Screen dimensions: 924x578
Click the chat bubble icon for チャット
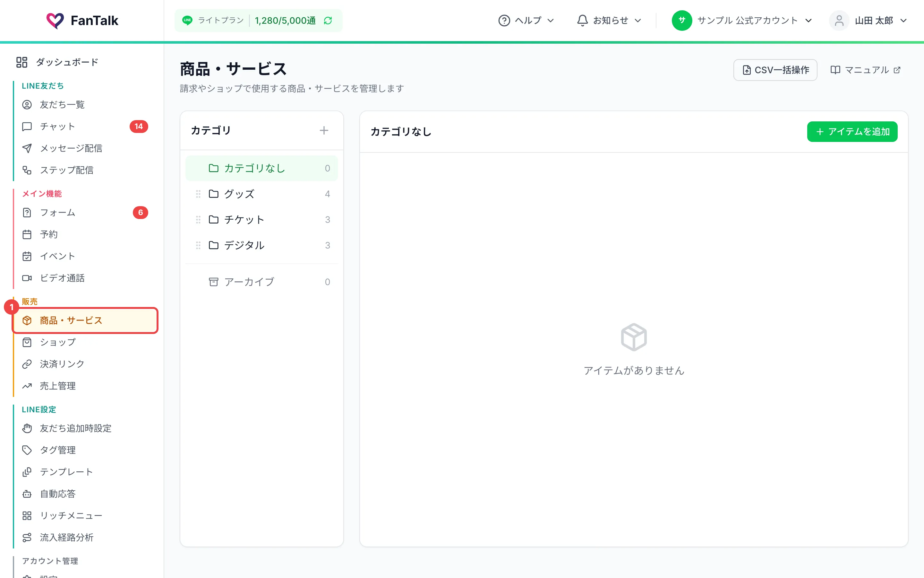pyautogui.click(x=27, y=127)
